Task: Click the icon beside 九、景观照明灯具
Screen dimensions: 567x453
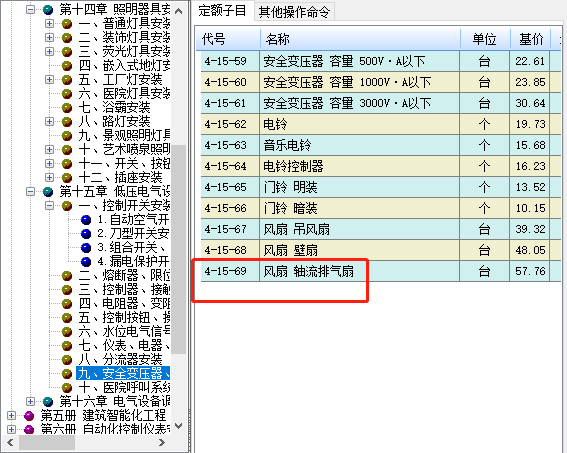Action: pyautogui.click(x=67, y=136)
